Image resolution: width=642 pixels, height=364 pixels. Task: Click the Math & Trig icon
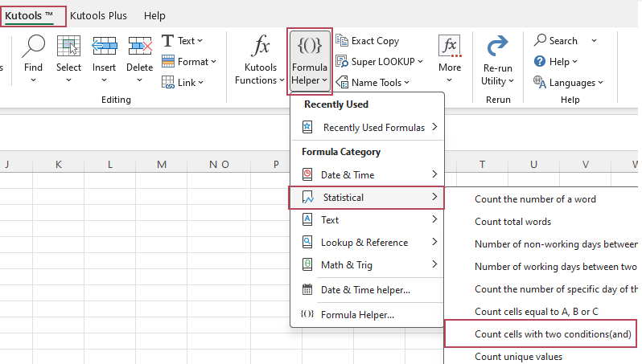tap(307, 264)
